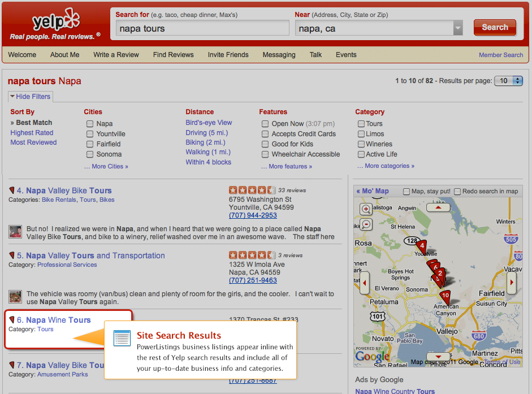The width and height of the screenshot is (532, 394).
Task: Select Within 4 blocks distance
Action: tap(208, 162)
